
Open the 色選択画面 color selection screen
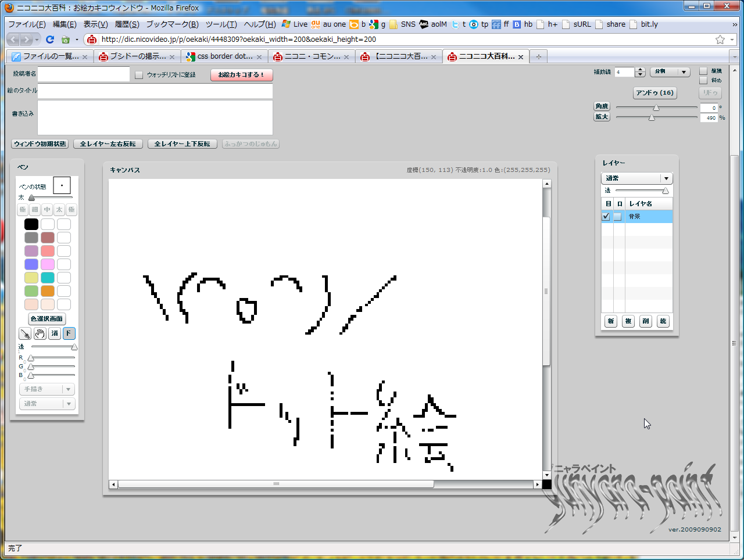click(x=46, y=319)
